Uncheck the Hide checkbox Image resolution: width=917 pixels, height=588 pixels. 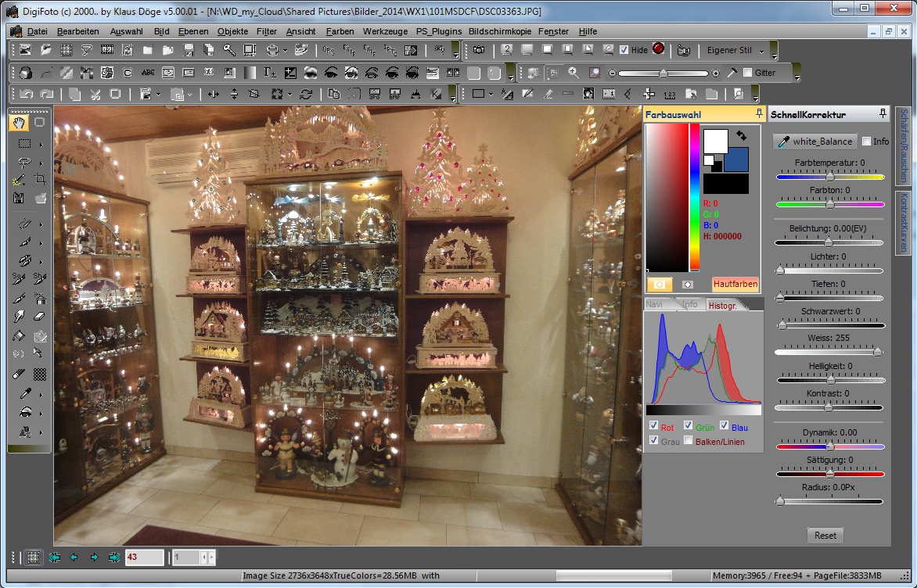(624, 50)
